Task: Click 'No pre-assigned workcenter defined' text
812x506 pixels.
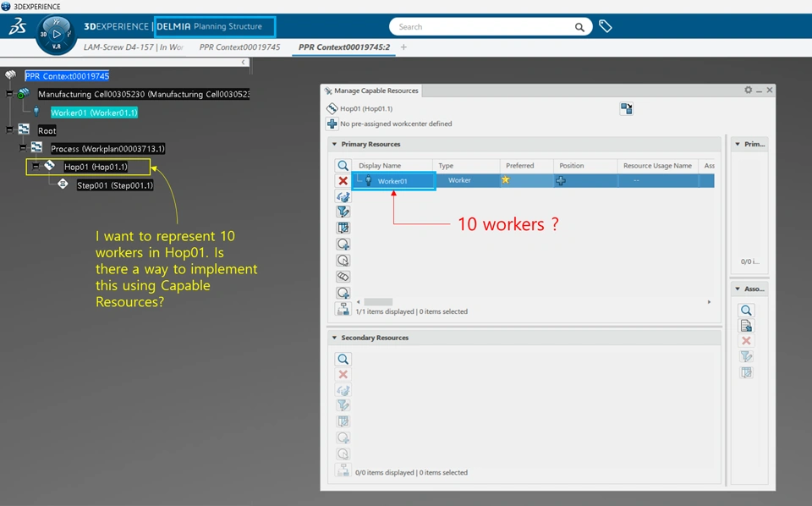Action: point(396,124)
